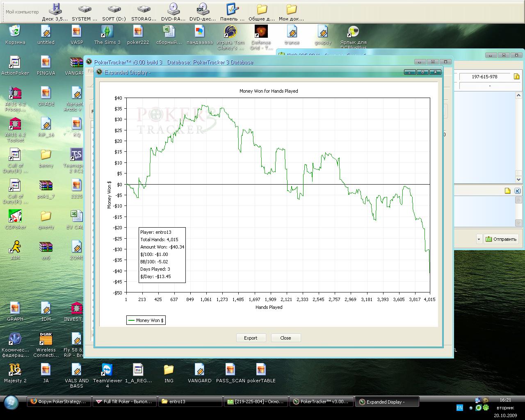Open the pok1_7 archive icon
The width and height of the screenshot is (525, 420).
(46, 189)
